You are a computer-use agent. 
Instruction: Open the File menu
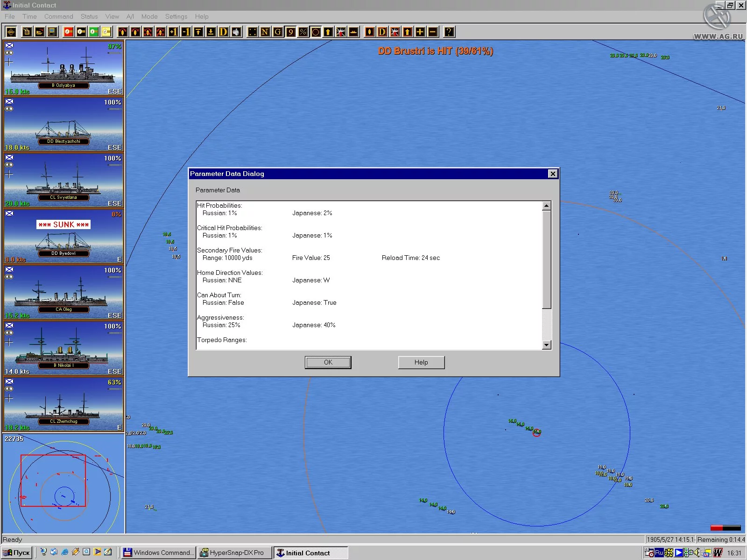[9, 16]
